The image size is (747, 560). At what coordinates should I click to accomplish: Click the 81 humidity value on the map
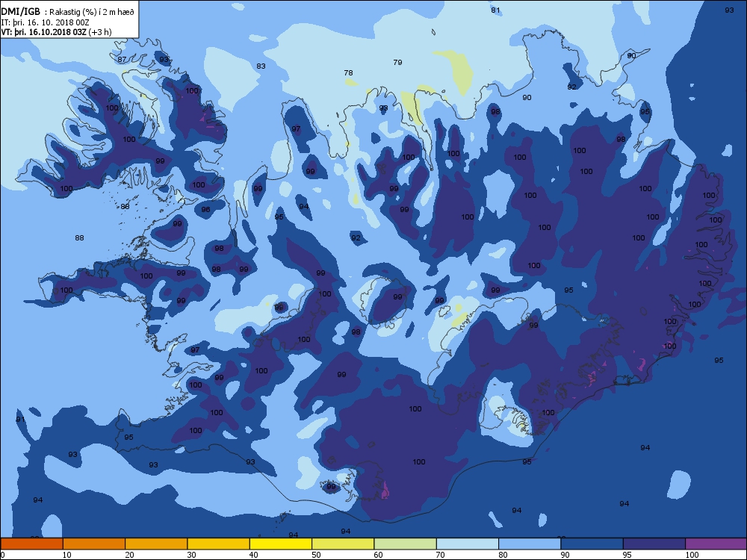pos(495,10)
